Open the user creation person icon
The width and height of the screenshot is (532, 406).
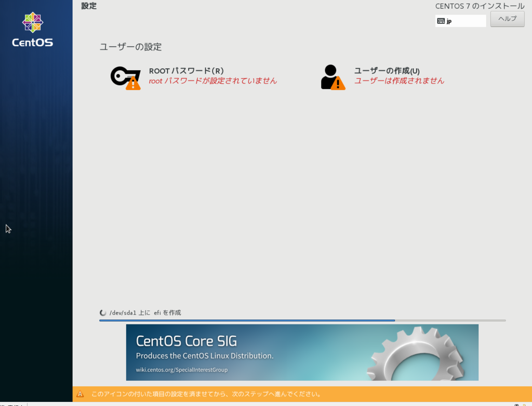coord(333,77)
